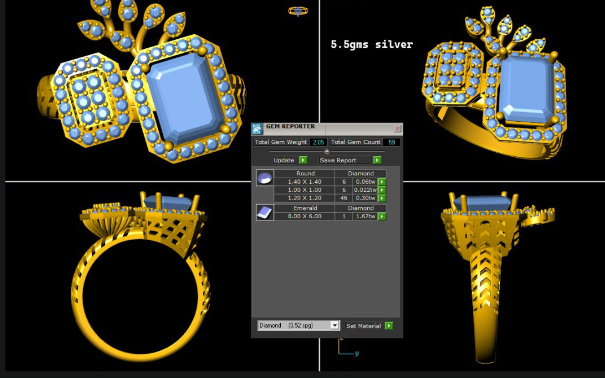605x378 pixels.
Task: Click the small ring thumbnail at viewport top
Action: pyautogui.click(x=298, y=11)
